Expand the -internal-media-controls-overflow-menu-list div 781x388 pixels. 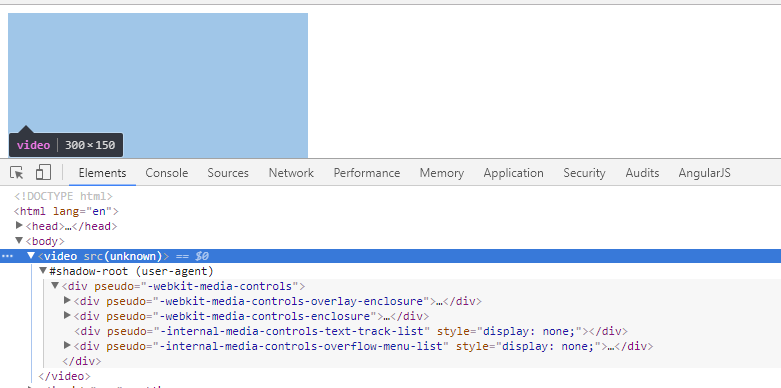pos(67,345)
